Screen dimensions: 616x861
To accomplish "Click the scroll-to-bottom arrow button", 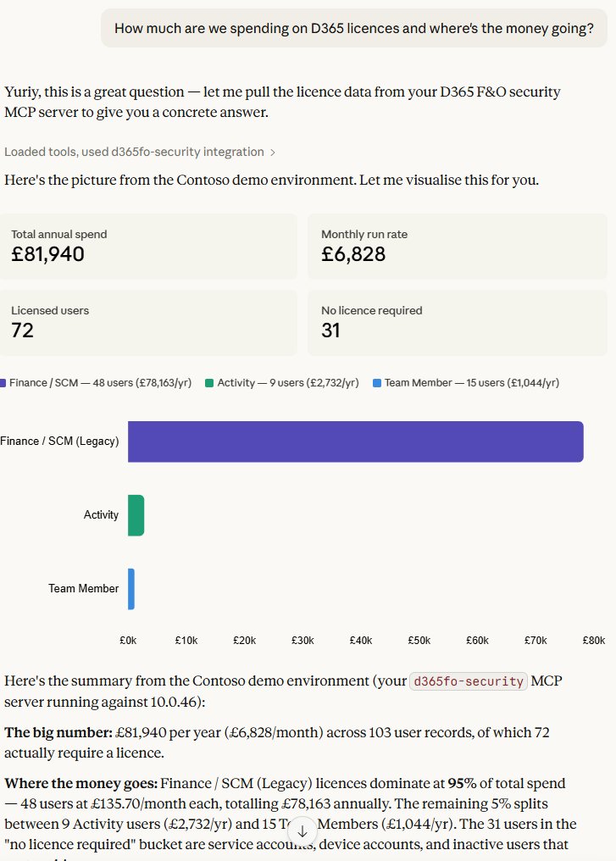I will click(302, 832).
